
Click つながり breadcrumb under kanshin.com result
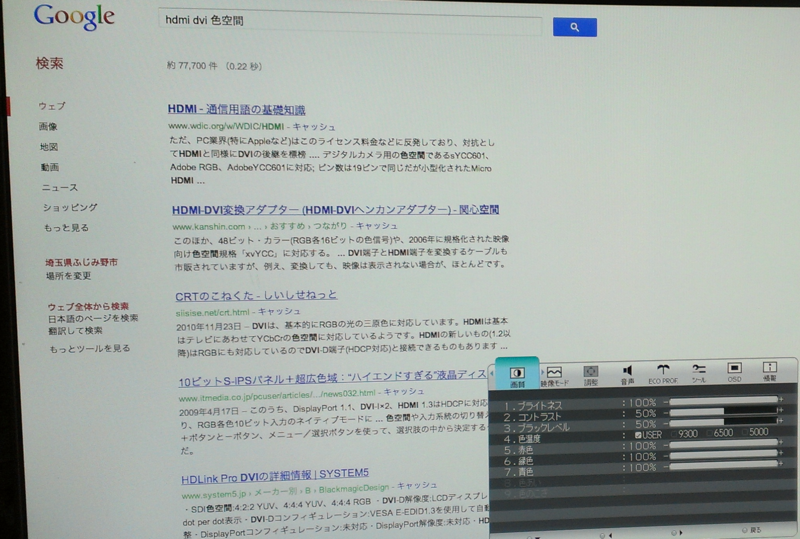[x=330, y=226]
